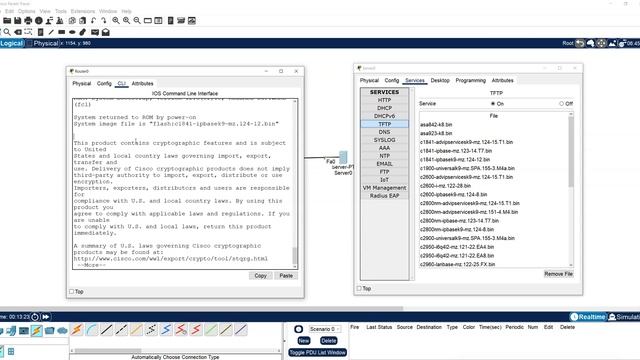The image size is (640, 360).
Task: Select the Radius EAP service
Action: pyautogui.click(x=384, y=196)
